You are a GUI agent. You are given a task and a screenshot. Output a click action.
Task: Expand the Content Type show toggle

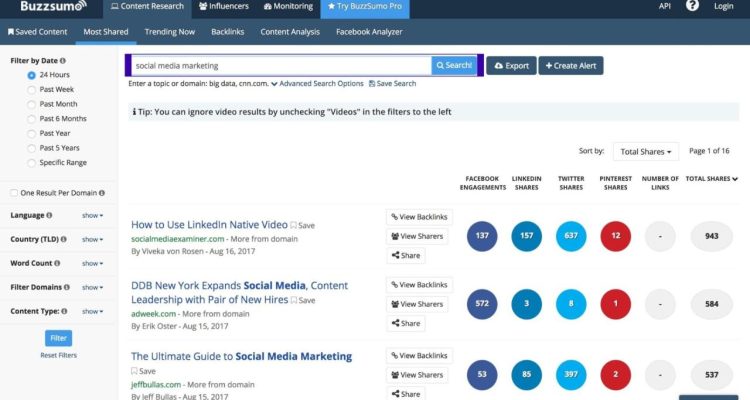point(92,311)
